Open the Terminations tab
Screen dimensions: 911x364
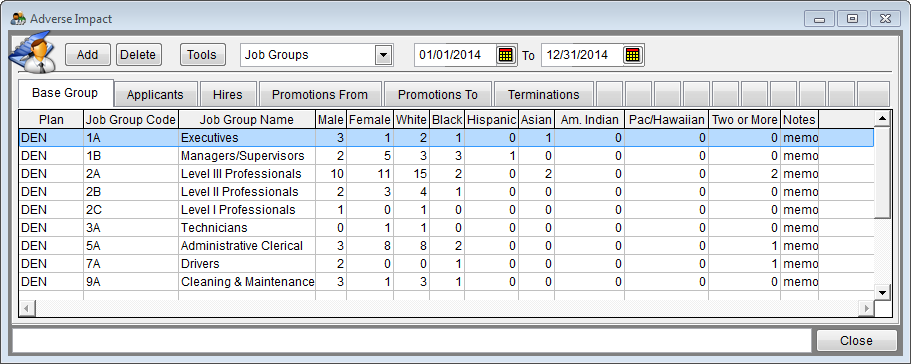tap(544, 94)
